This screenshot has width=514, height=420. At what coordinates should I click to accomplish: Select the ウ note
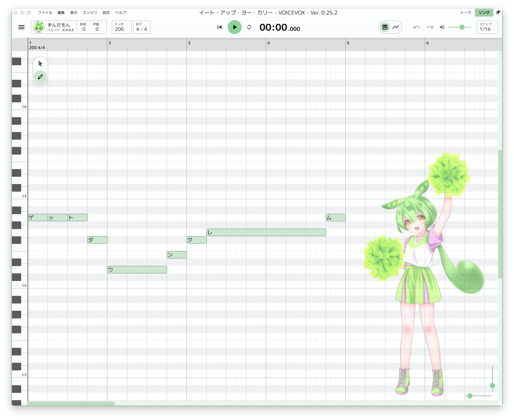click(137, 270)
